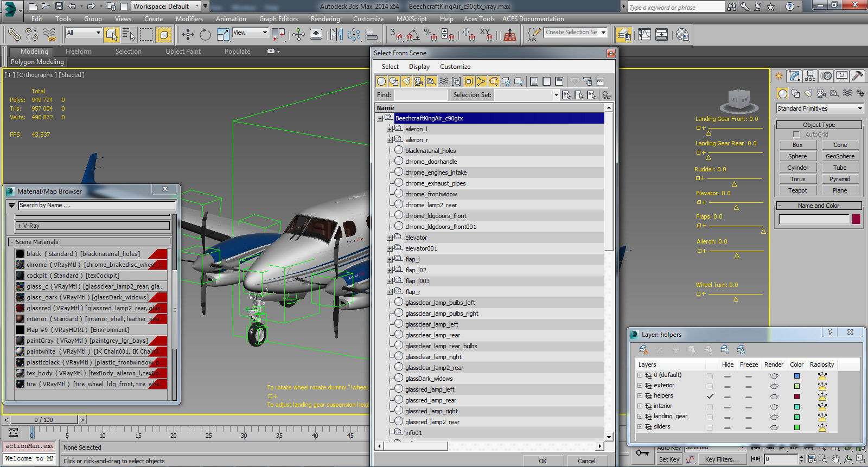Open the Key Filters... button

point(722,459)
